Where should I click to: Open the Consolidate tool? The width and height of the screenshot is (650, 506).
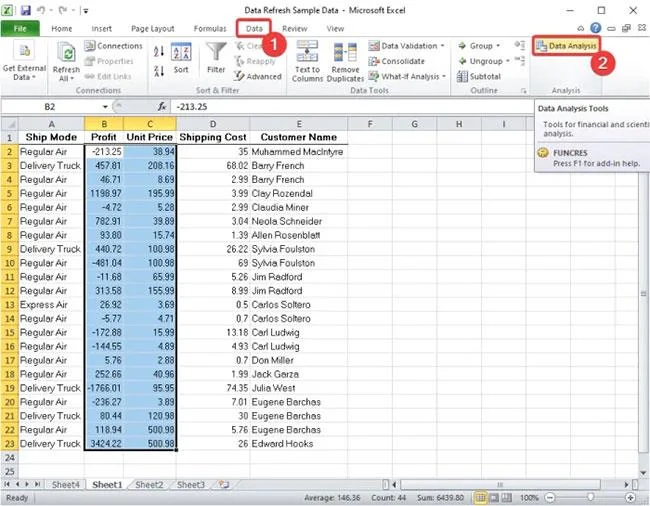397,61
